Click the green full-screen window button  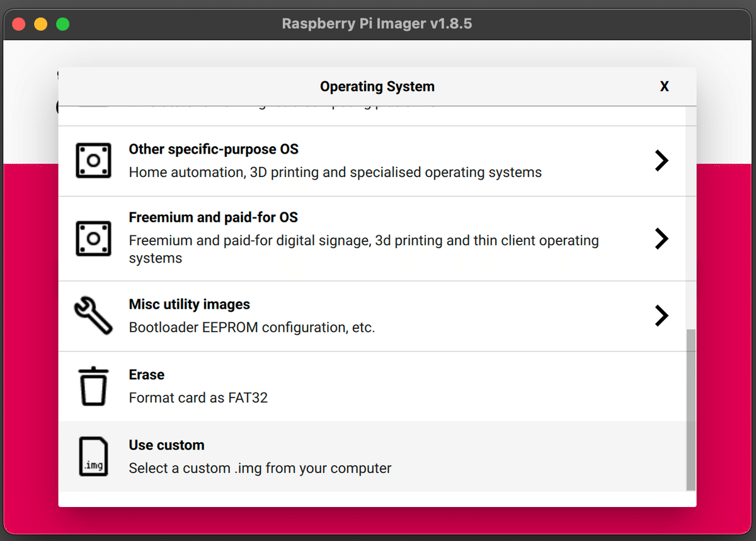[62, 25]
